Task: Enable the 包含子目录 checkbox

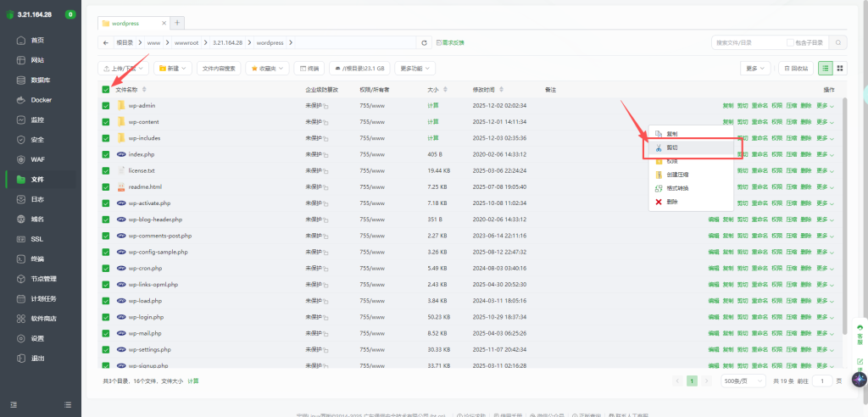Action: click(x=790, y=42)
